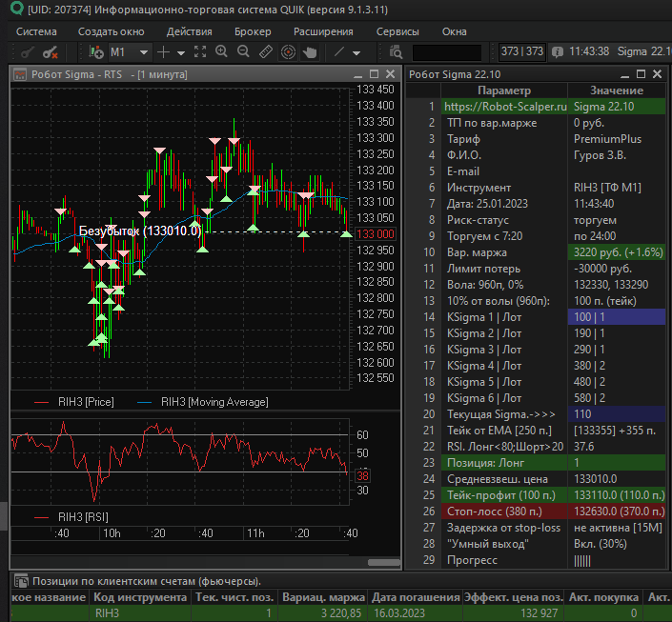Click the "Умный выход" Вкл. (30%) value
Image resolution: width=672 pixels, height=622 pixels.
[617, 544]
